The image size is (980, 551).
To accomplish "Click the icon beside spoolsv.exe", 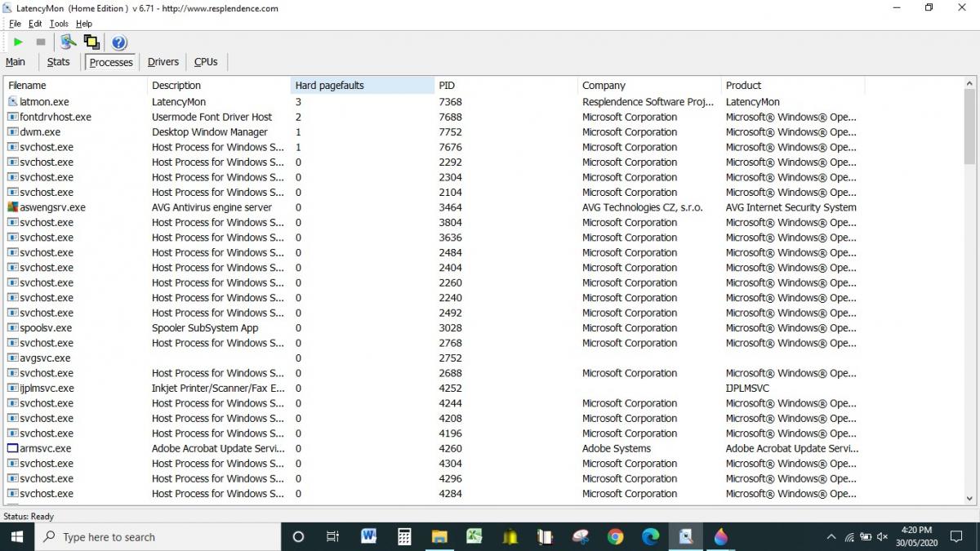I will pyautogui.click(x=12, y=328).
